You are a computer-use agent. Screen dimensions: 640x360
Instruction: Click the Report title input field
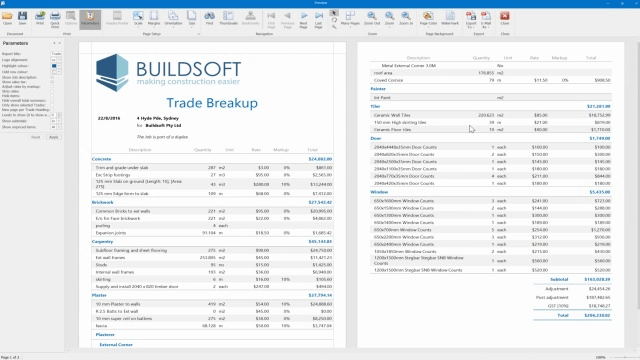click(x=56, y=54)
